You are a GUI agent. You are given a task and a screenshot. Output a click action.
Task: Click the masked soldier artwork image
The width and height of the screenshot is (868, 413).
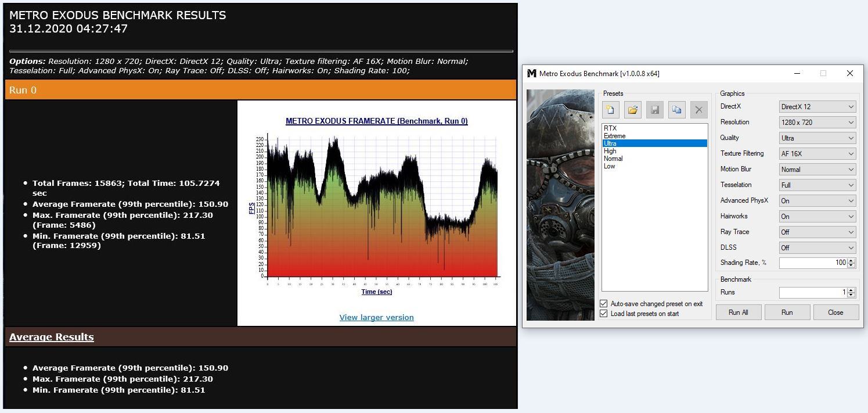560,205
